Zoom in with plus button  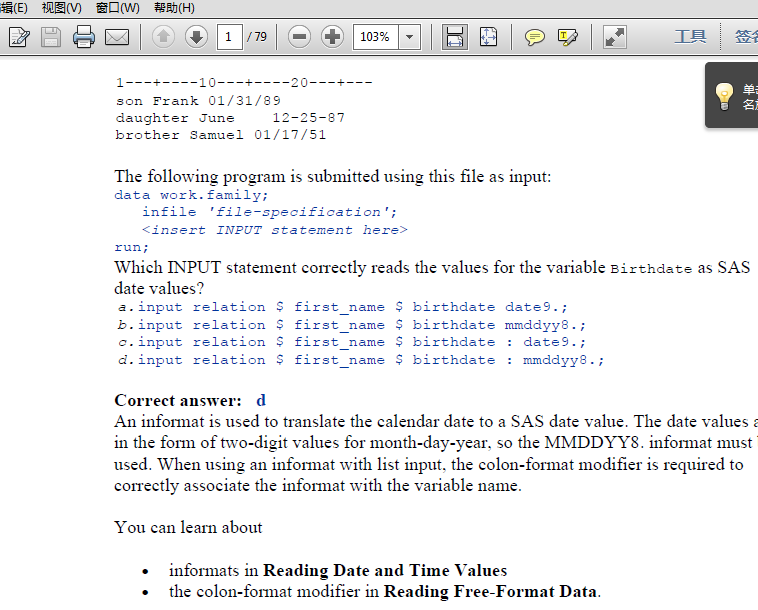click(x=333, y=37)
